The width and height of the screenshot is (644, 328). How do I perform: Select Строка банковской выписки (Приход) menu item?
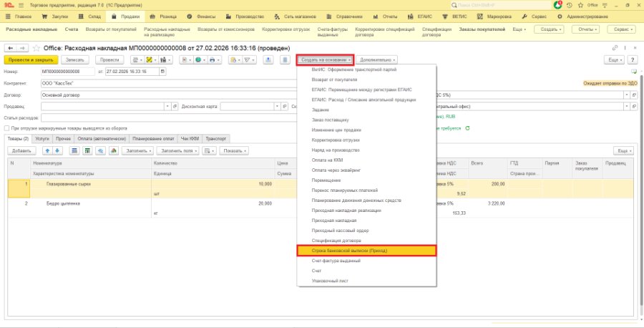(x=366, y=251)
